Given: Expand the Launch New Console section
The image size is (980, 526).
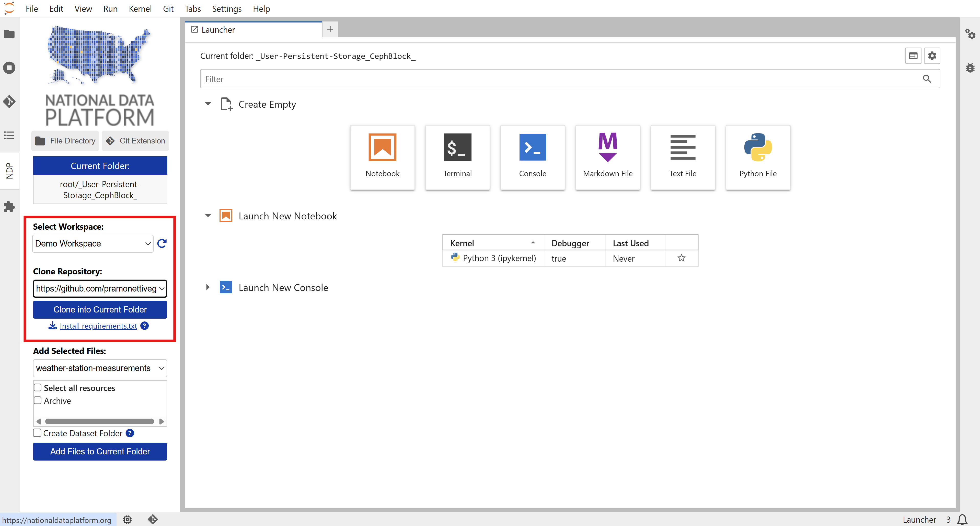Looking at the screenshot, I should 208,287.
